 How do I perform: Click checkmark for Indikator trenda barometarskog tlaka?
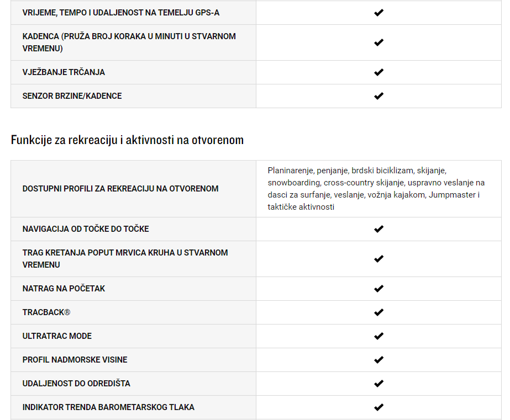(378, 407)
